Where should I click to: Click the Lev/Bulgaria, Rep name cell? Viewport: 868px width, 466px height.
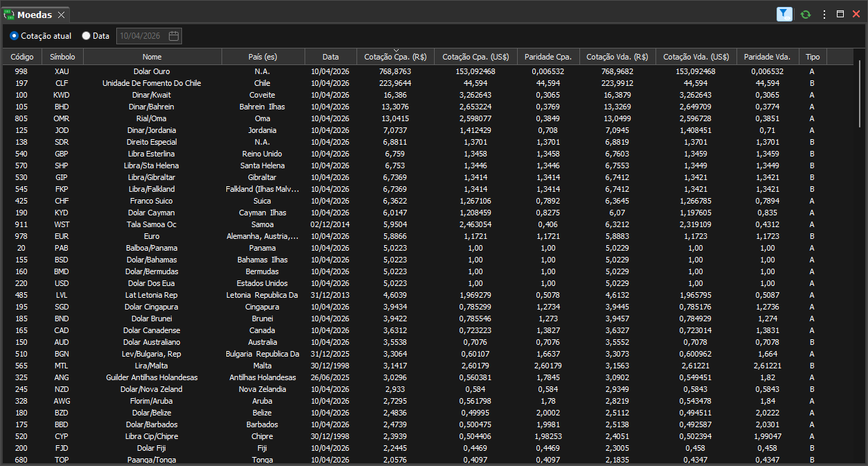(x=152, y=354)
